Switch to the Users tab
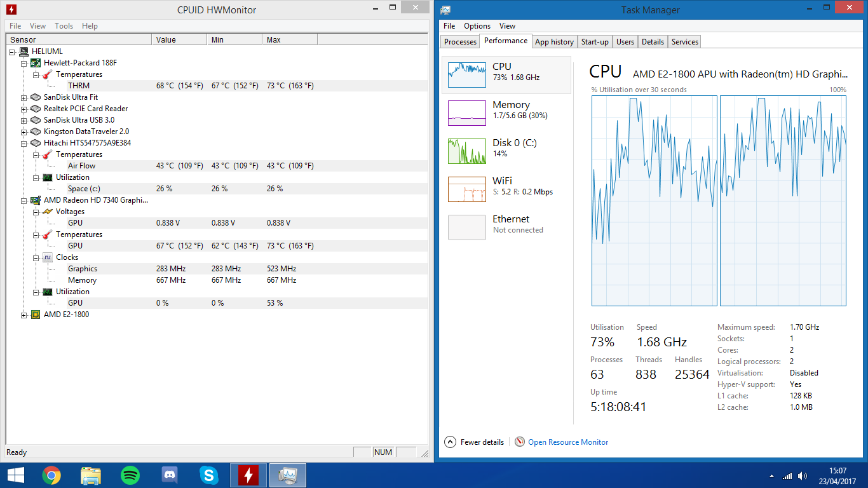 point(625,42)
